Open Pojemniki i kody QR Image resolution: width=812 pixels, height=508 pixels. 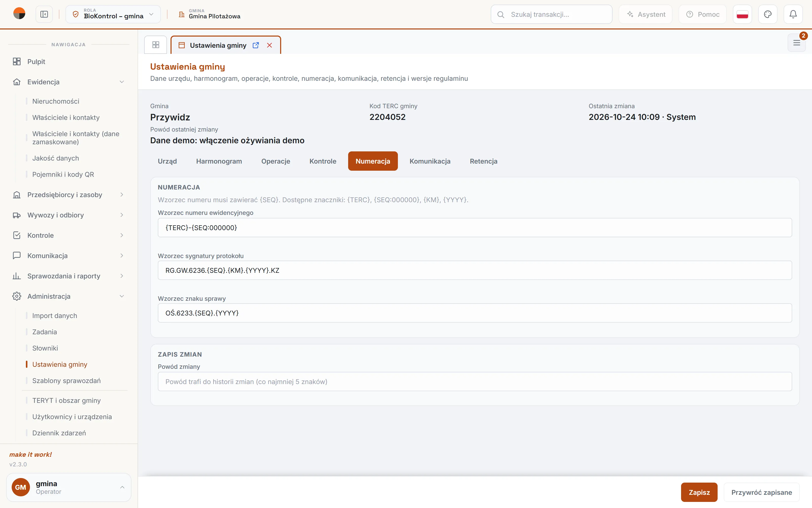63,174
